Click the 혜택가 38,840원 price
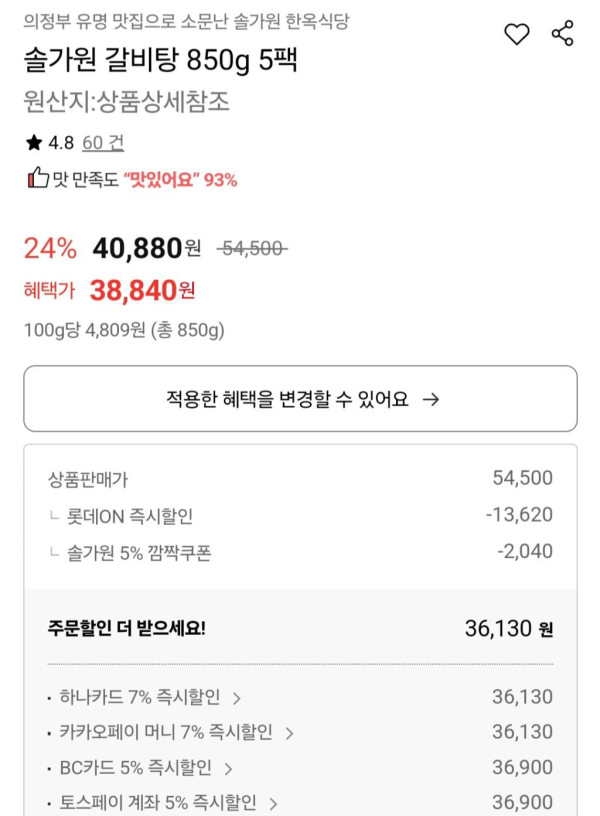This screenshot has height=816, width=600. [x=142, y=291]
